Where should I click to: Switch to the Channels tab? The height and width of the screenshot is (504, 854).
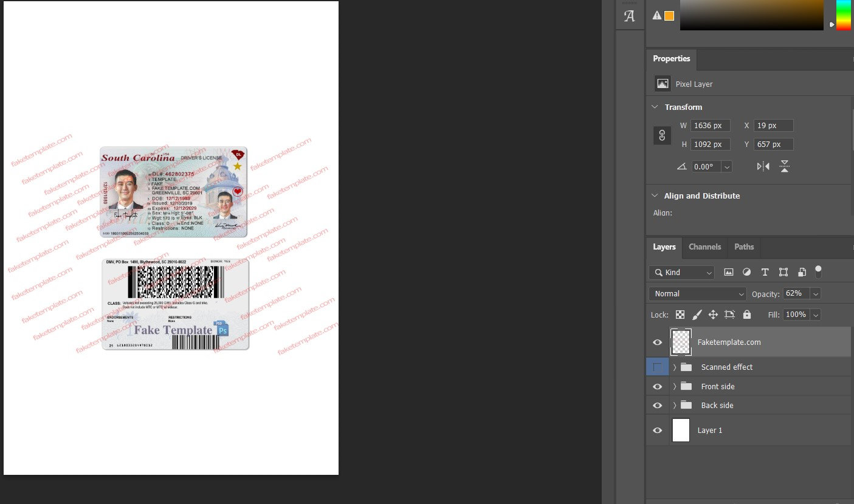point(704,247)
